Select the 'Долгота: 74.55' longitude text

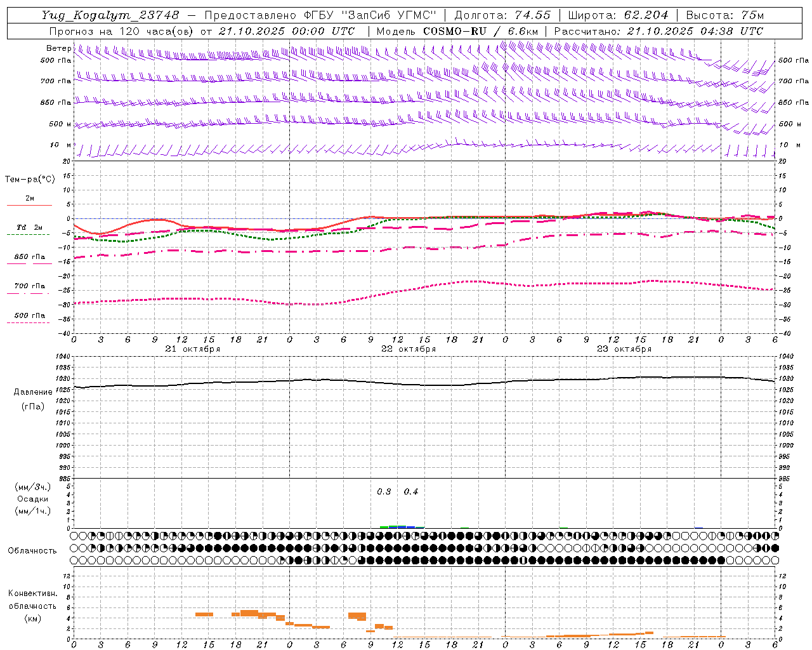502,15
